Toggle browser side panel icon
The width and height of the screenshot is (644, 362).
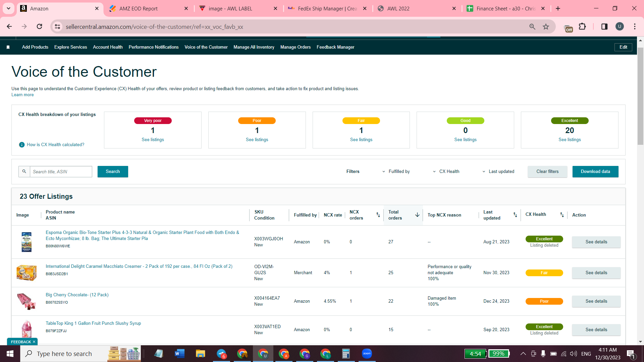[x=604, y=26]
